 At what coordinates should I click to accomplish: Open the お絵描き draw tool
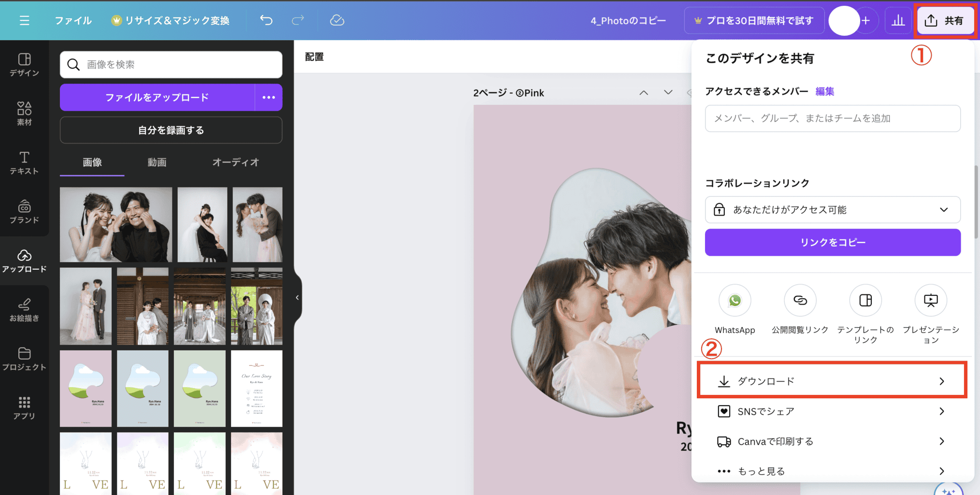click(x=24, y=310)
